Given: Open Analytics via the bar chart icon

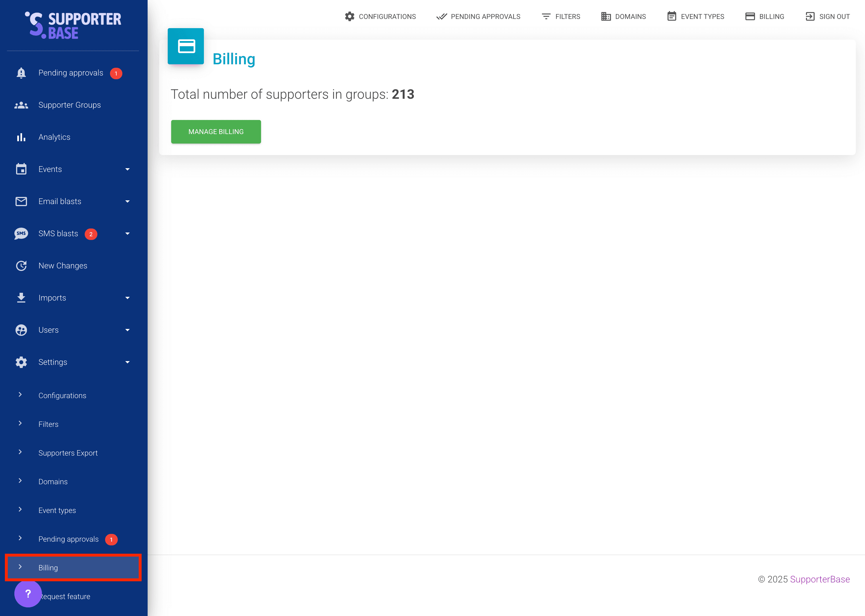Looking at the screenshot, I should [21, 137].
